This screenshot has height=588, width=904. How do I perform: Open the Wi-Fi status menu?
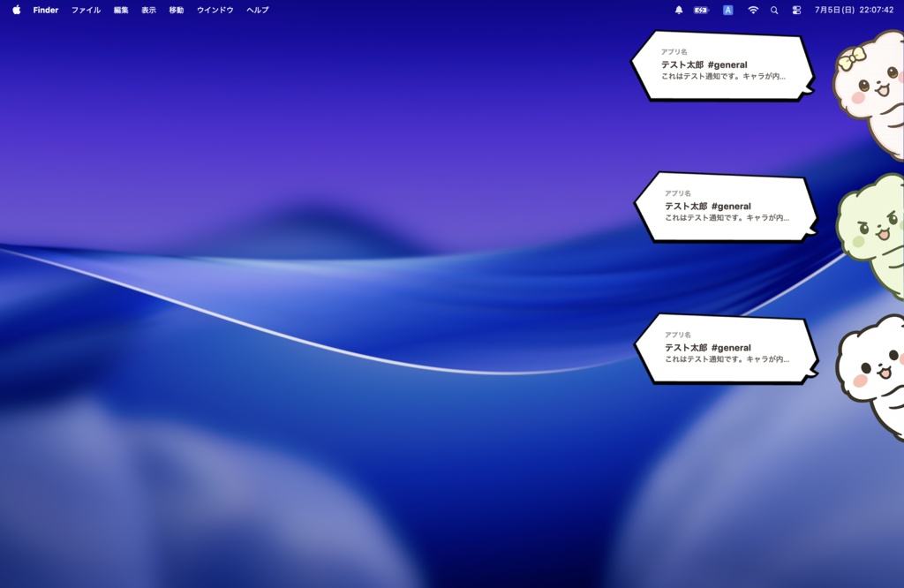click(753, 10)
